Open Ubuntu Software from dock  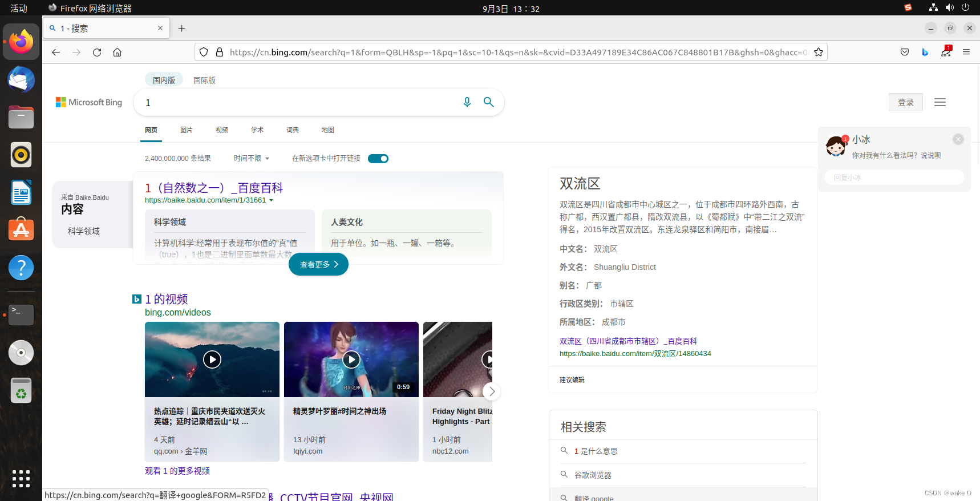pos(21,230)
